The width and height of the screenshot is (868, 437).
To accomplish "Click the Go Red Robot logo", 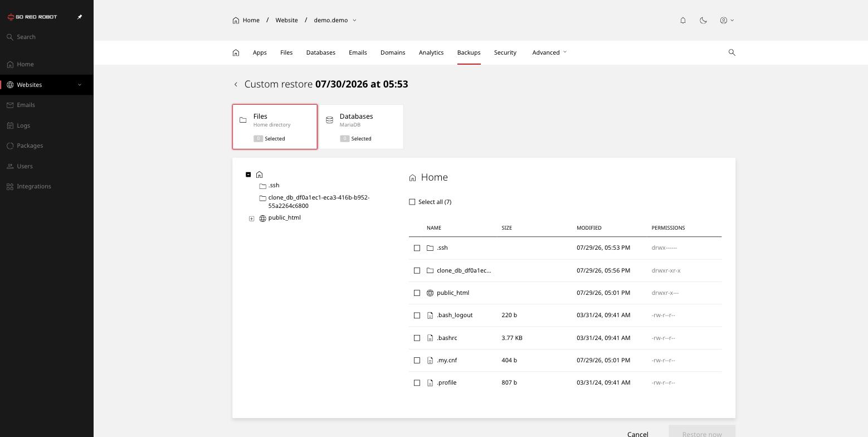I will point(32,17).
